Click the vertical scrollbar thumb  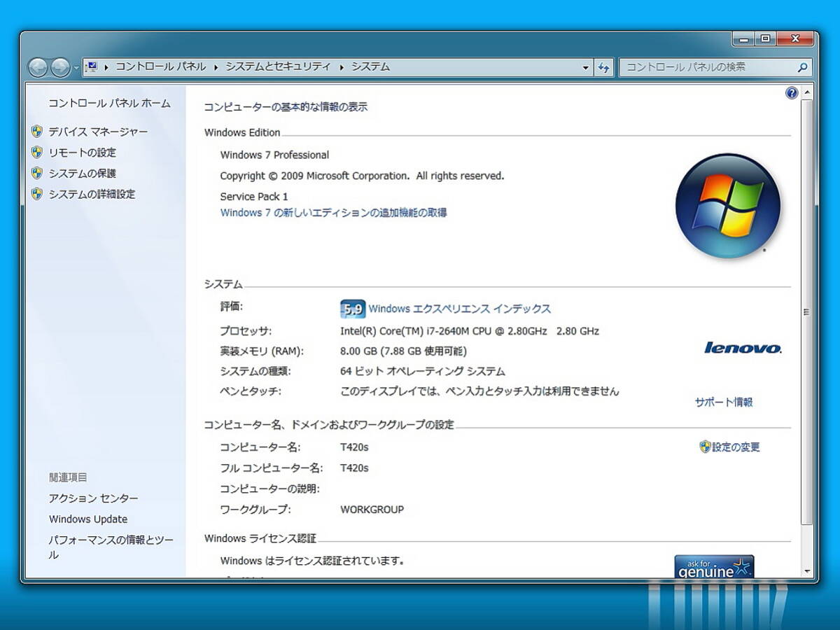[x=807, y=312]
